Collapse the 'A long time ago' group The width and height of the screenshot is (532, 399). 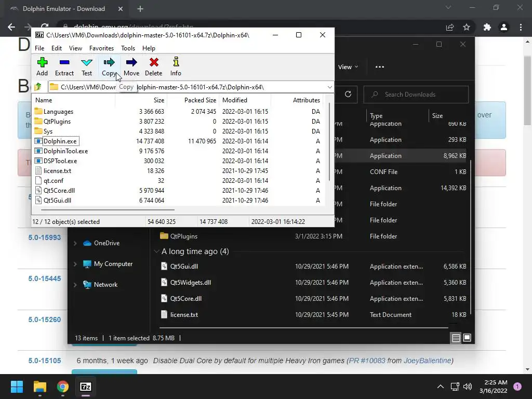[x=156, y=251]
